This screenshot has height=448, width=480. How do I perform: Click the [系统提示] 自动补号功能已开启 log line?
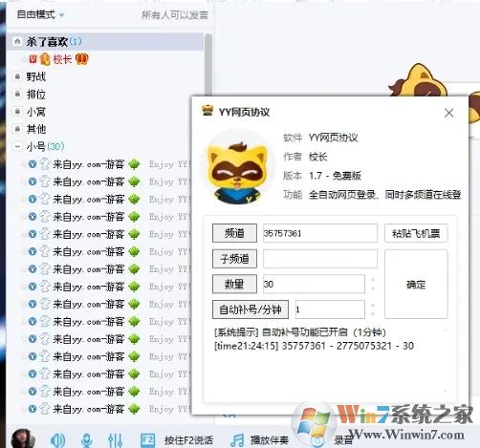[300, 332]
